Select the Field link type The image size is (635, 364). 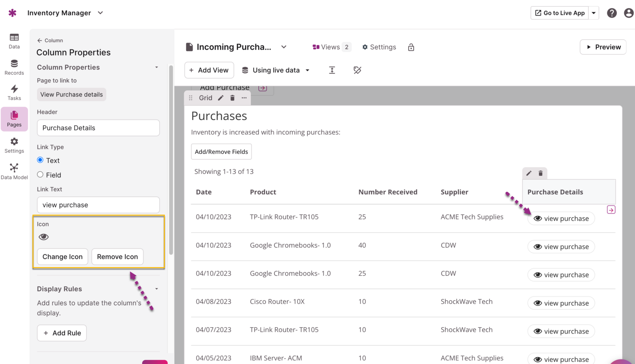(x=40, y=175)
